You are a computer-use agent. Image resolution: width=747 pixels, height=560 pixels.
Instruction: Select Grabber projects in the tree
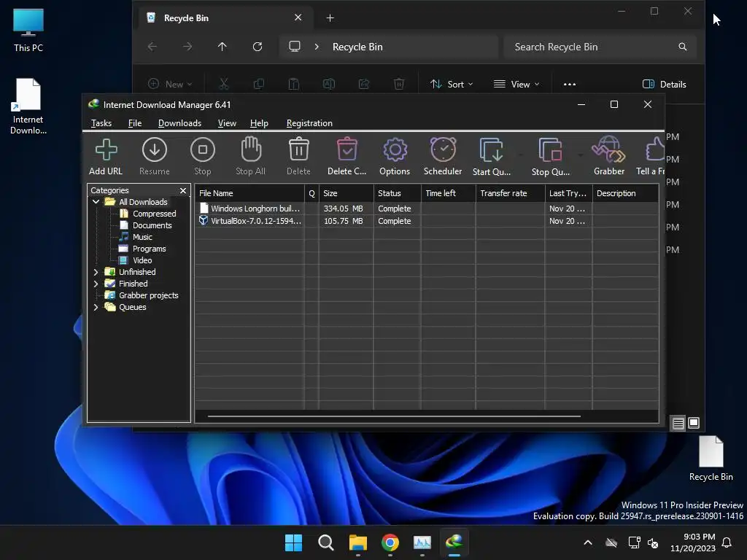[x=148, y=295]
